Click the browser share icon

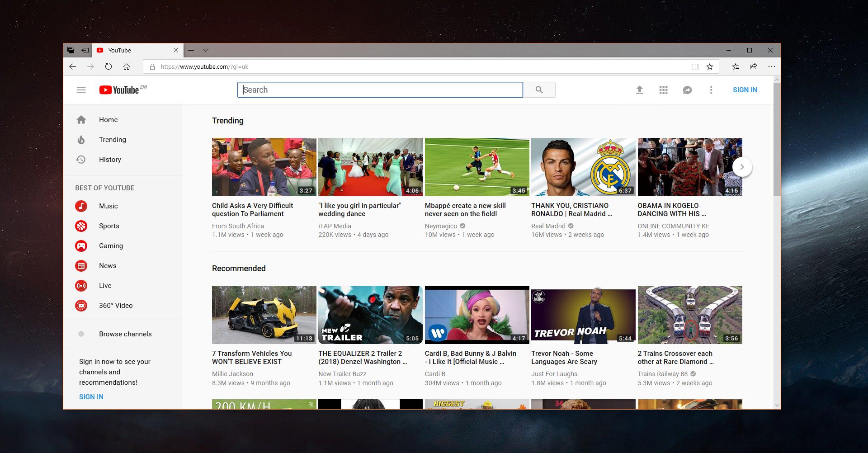click(x=753, y=66)
